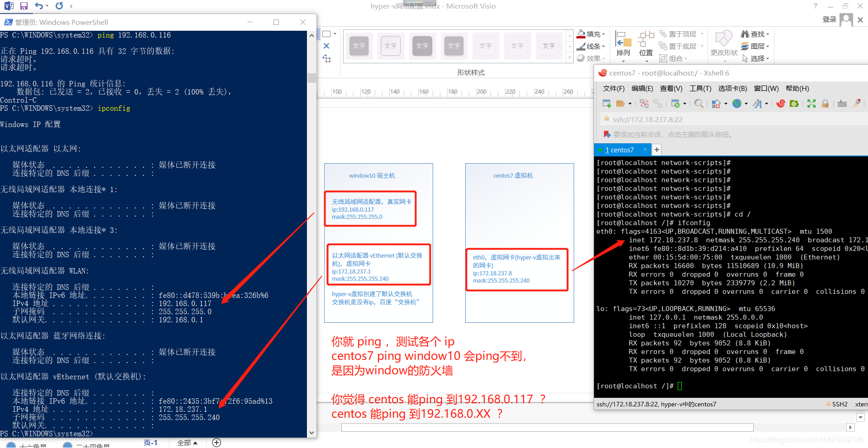
Task: Click the blue X connection point icon
Action: point(326,46)
